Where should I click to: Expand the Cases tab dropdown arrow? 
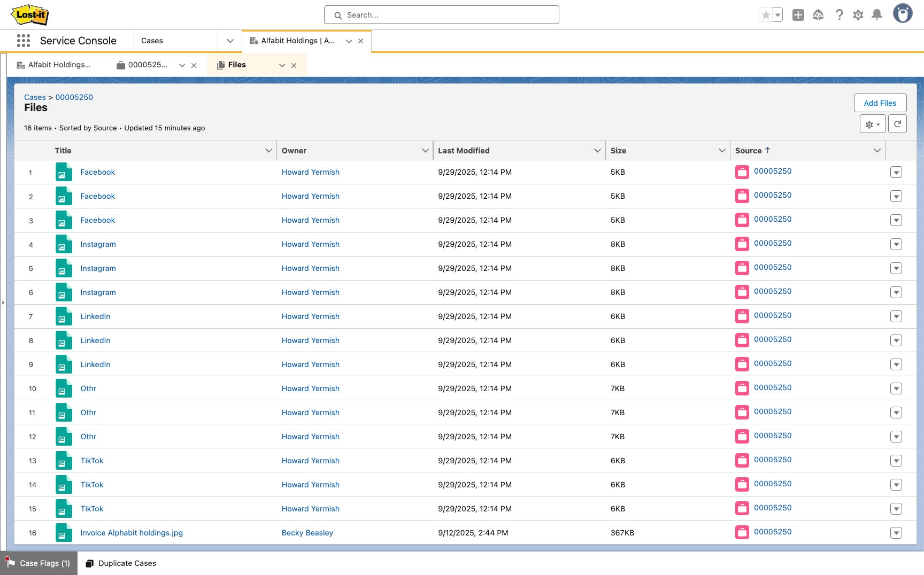tap(229, 41)
